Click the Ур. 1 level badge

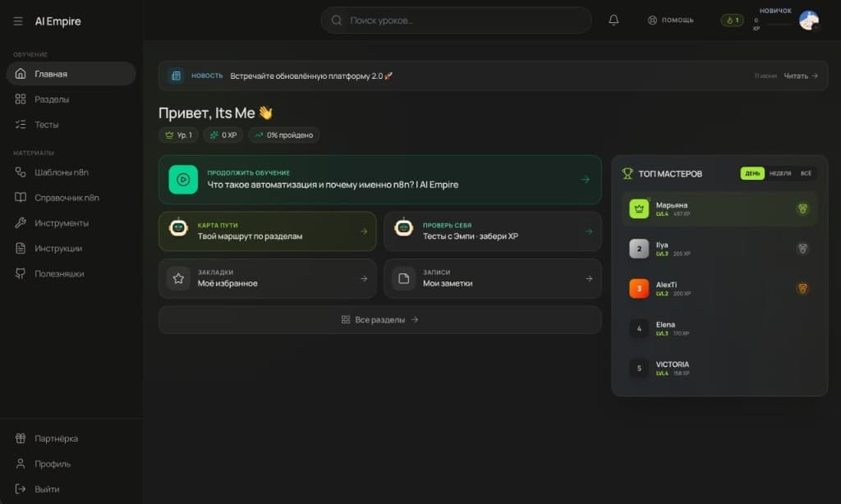coord(178,135)
